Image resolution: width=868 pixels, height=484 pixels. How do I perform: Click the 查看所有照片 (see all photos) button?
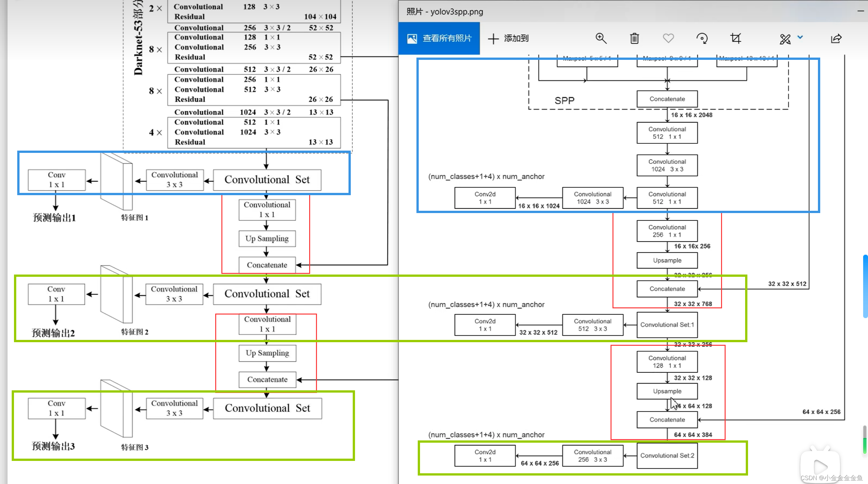point(439,38)
